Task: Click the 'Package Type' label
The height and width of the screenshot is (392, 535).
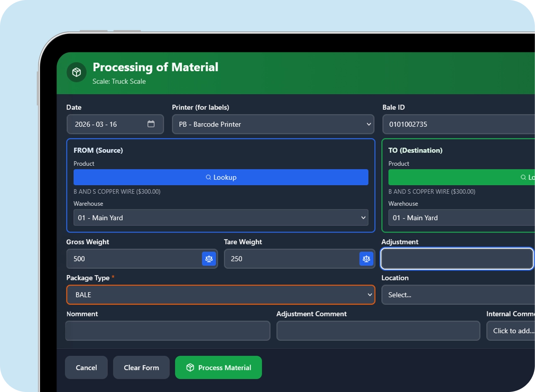Action: click(x=88, y=278)
